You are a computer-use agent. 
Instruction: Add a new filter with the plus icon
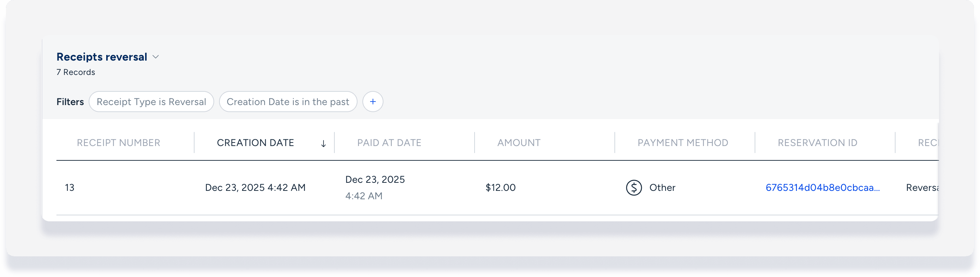[373, 102]
